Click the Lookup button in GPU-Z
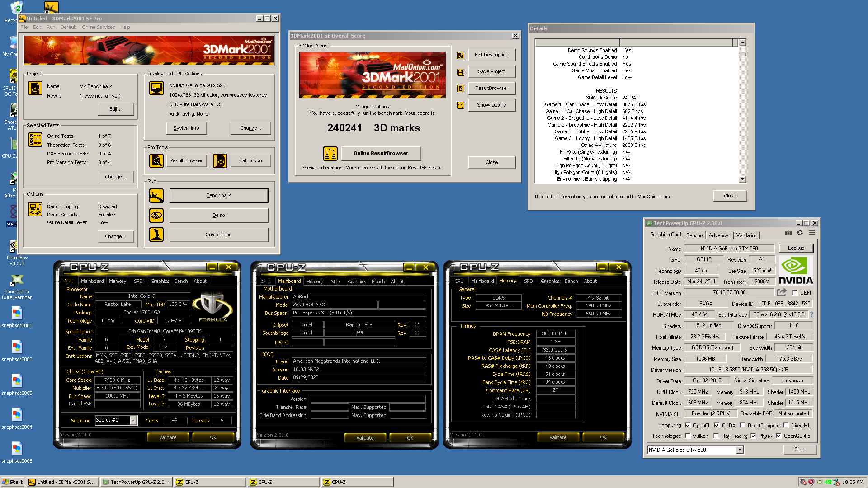Screen dimensions: 868x488 796,248
